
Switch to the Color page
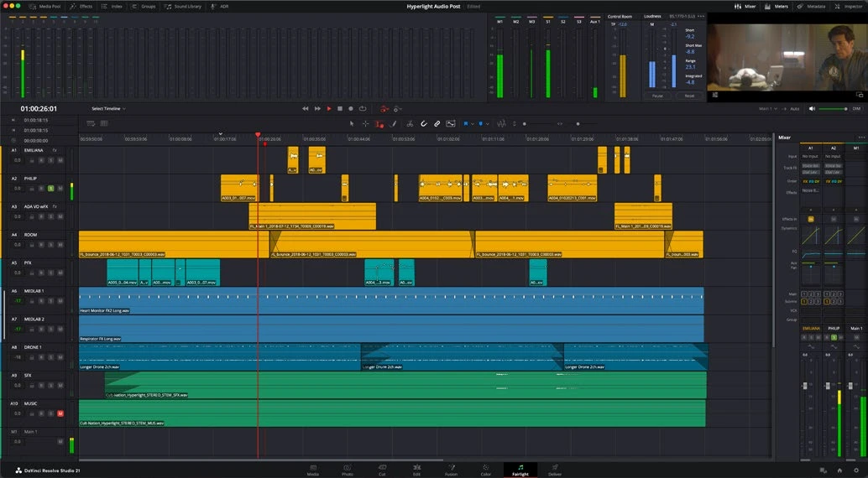[485, 470]
